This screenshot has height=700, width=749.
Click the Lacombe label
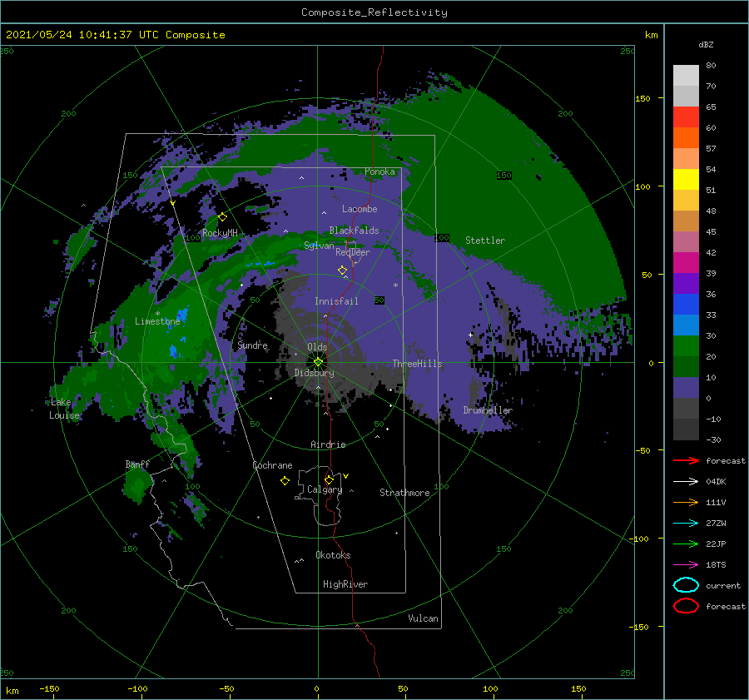(360, 209)
